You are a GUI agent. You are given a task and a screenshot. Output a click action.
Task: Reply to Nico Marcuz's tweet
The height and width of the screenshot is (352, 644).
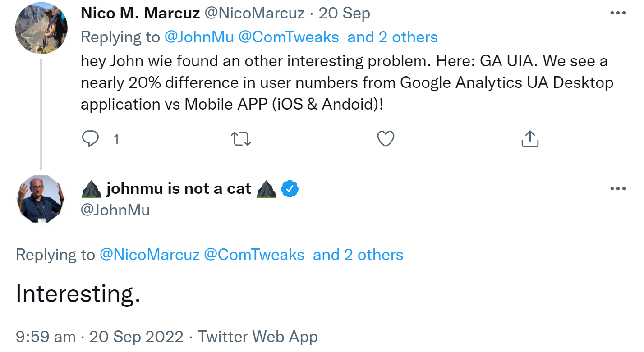(x=90, y=139)
